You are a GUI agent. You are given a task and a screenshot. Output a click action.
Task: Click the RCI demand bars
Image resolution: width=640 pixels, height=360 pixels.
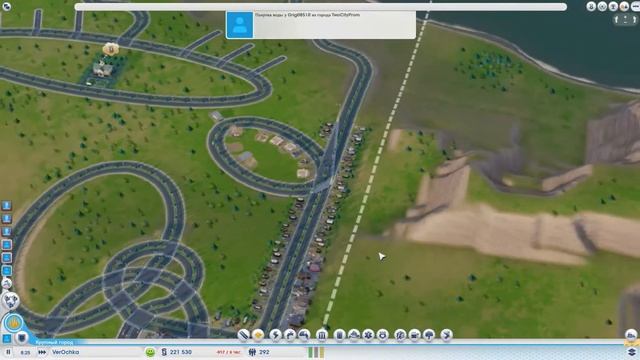316,352
